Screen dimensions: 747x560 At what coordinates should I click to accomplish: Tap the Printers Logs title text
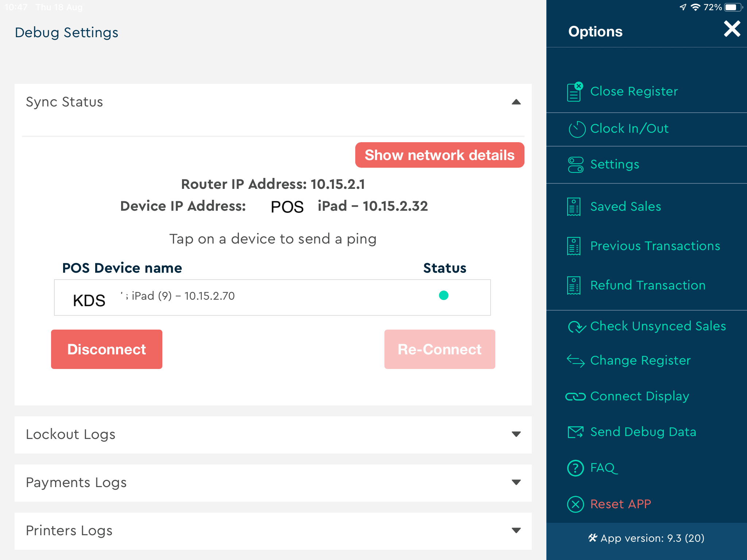point(69,530)
